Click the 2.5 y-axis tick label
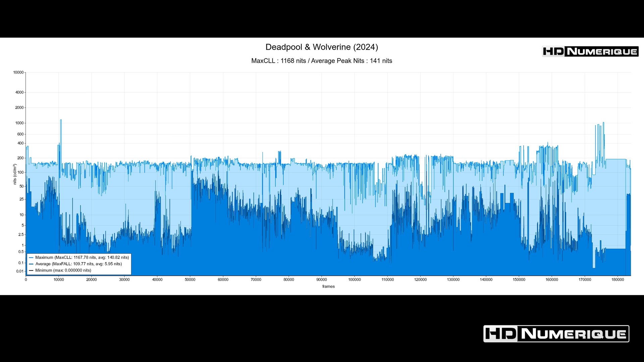 click(x=21, y=235)
